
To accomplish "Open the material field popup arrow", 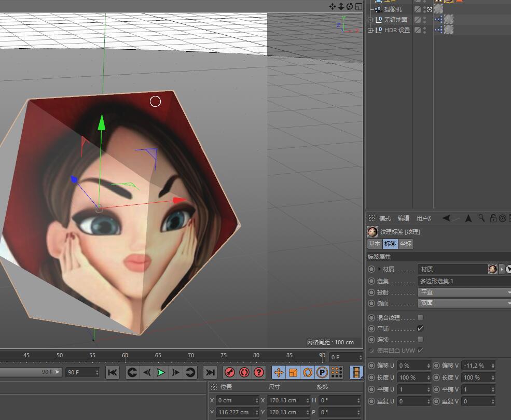I will 502,269.
